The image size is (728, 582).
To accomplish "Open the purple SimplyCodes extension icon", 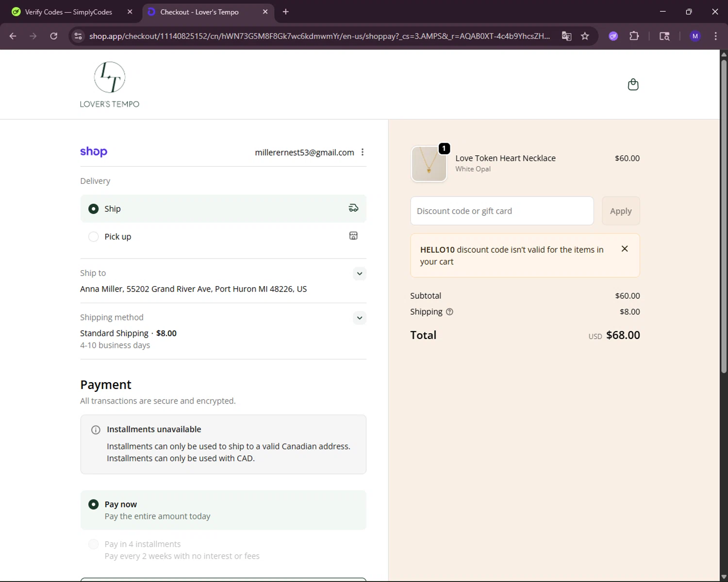I will tap(613, 36).
